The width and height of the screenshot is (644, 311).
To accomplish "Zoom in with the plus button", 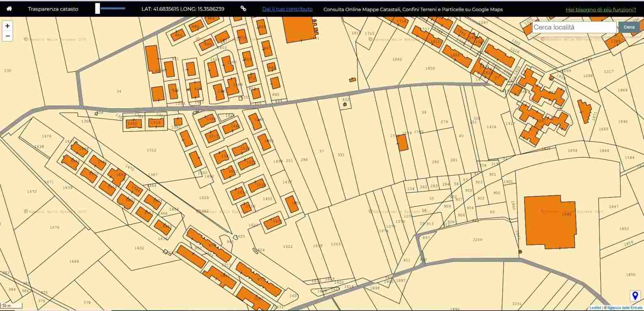I will pyautogui.click(x=7, y=26).
